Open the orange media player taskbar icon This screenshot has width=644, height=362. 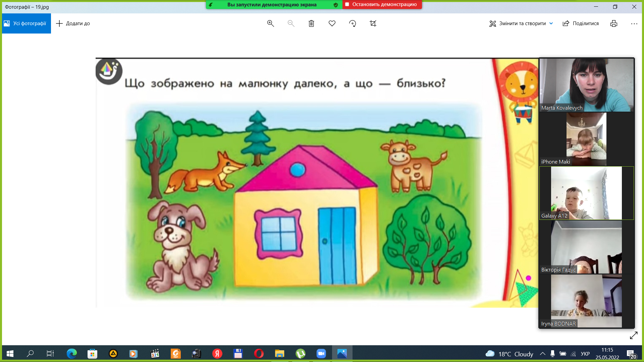133,353
